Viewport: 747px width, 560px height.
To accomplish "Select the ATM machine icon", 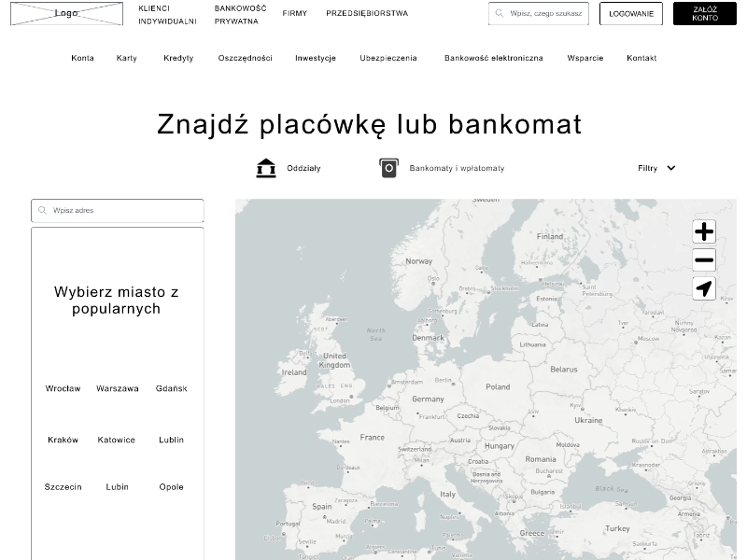I will 388,168.
